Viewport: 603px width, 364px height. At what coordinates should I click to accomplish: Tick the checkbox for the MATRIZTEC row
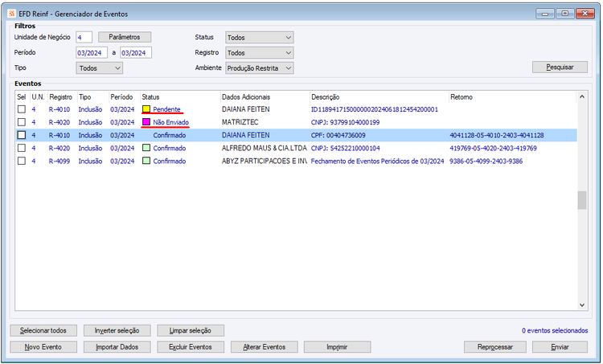click(x=22, y=122)
